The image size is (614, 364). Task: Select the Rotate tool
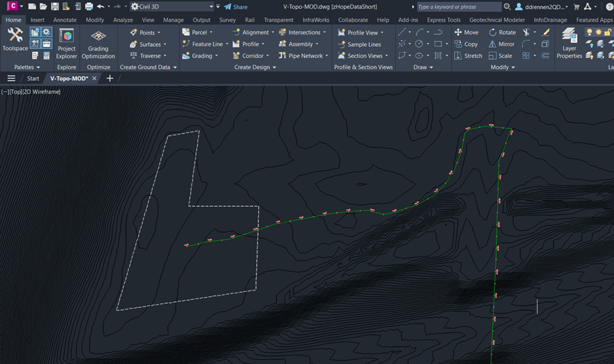click(502, 32)
